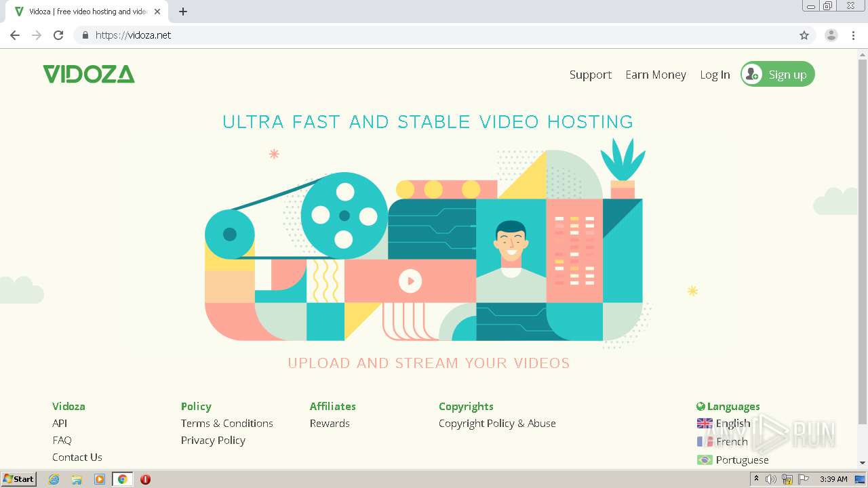Click the film reel illustration
The width and height of the screenshot is (868, 488).
pos(344,216)
